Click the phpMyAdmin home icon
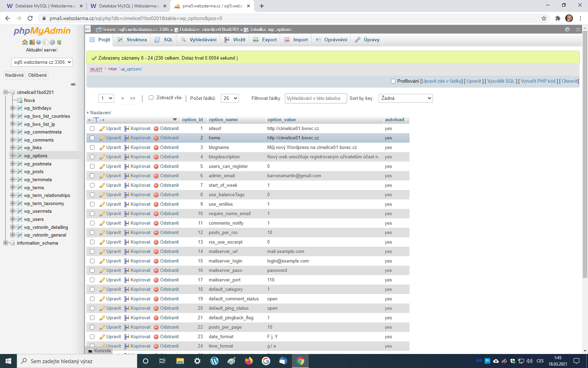This screenshot has height=368, width=588. (x=24, y=42)
